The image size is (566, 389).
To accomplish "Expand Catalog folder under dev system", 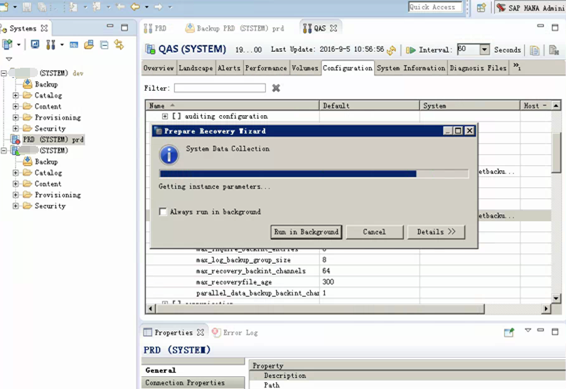I will (x=16, y=96).
